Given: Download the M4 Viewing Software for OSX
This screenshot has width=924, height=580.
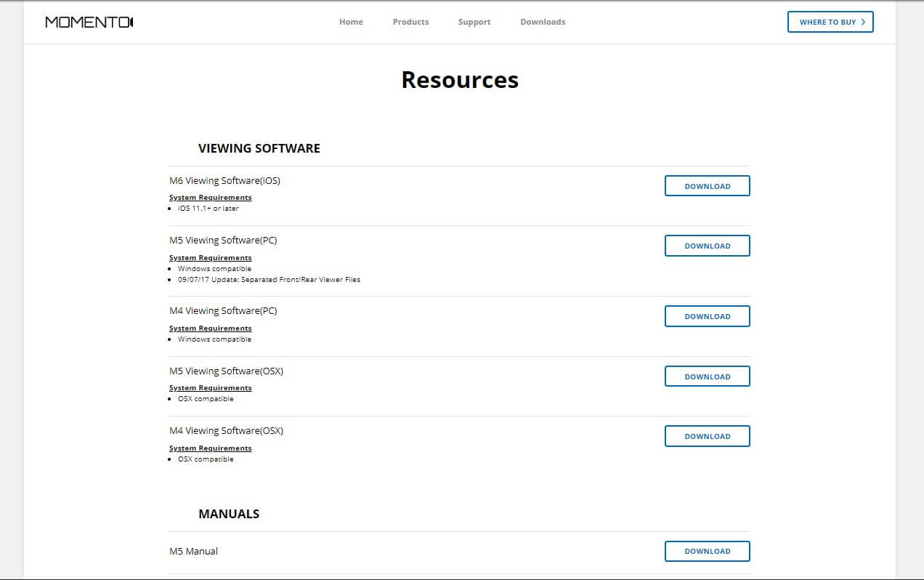Looking at the screenshot, I should click(x=707, y=436).
